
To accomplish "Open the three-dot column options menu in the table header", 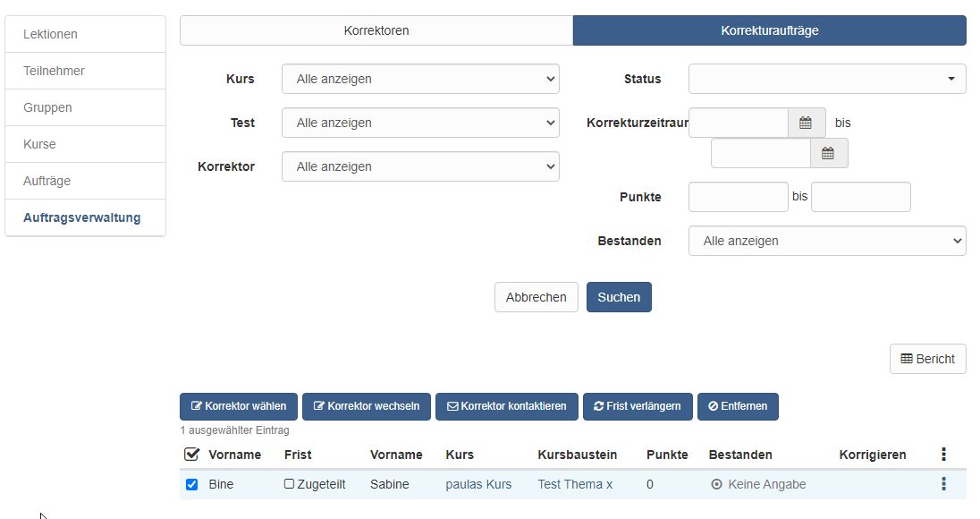I will click(x=943, y=454).
